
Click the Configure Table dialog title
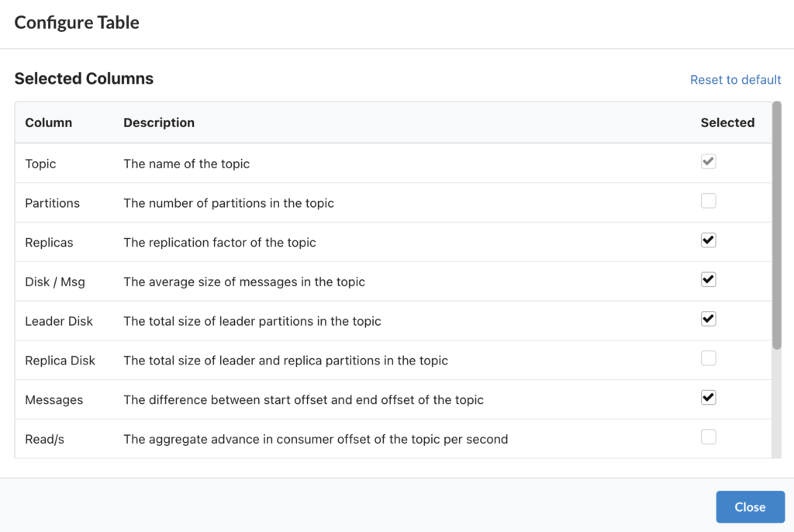(77, 22)
